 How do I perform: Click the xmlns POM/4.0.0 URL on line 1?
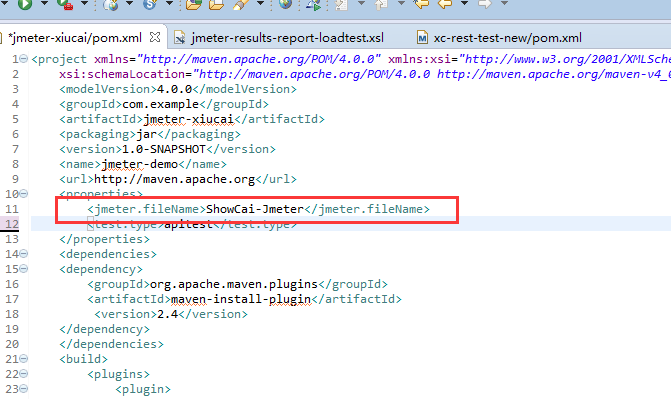coord(259,59)
